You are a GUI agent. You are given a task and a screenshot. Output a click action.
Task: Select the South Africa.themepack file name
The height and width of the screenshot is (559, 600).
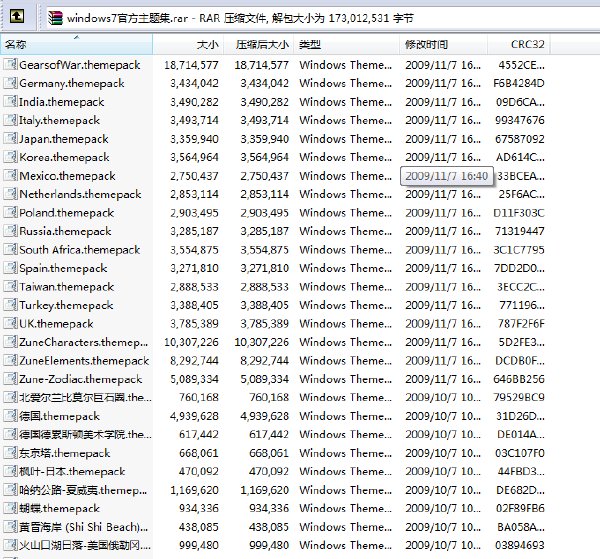pos(80,250)
